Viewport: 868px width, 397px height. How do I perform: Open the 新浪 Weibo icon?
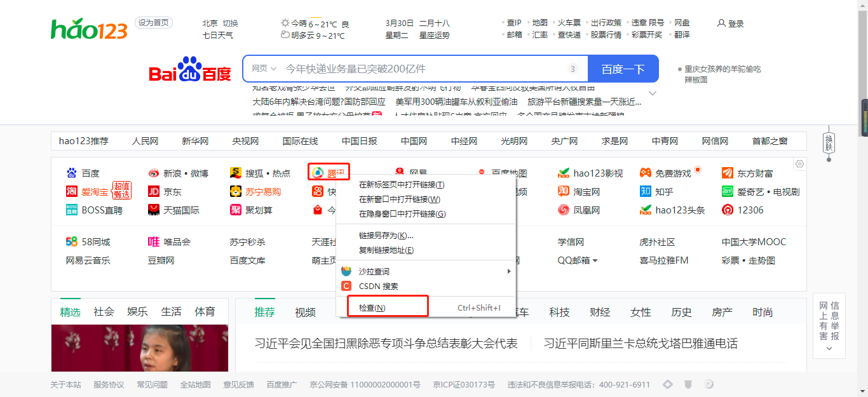click(153, 173)
